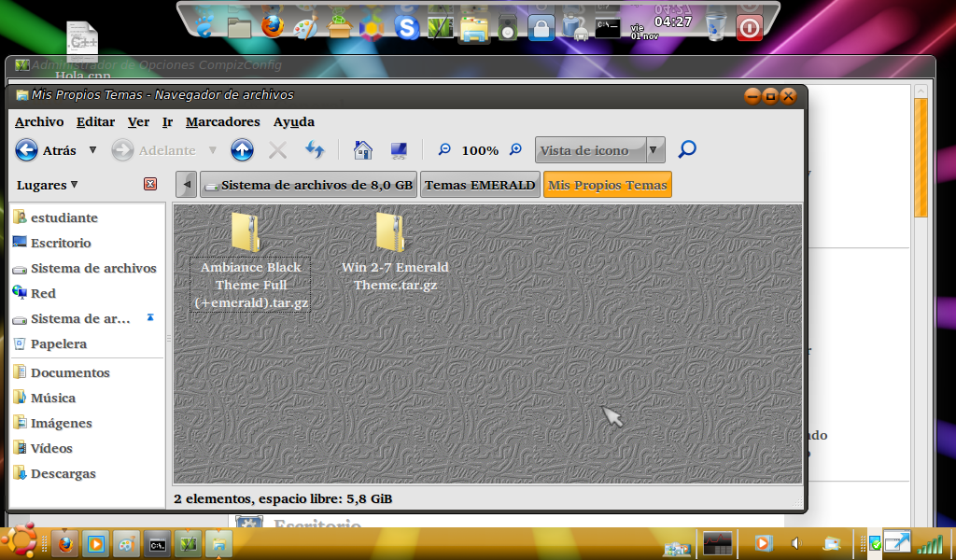
Task: Open the Archivo menu
Action: tap(39, 122)
